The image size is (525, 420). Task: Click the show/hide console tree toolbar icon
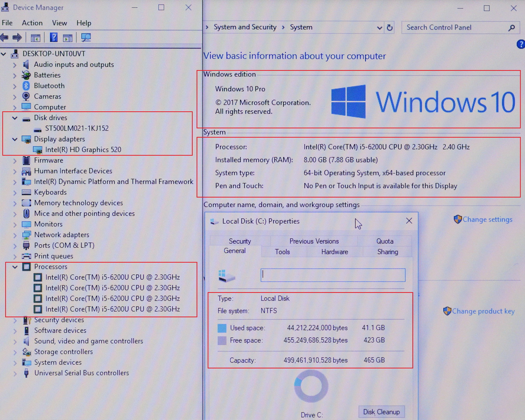(x=35, y=38)
